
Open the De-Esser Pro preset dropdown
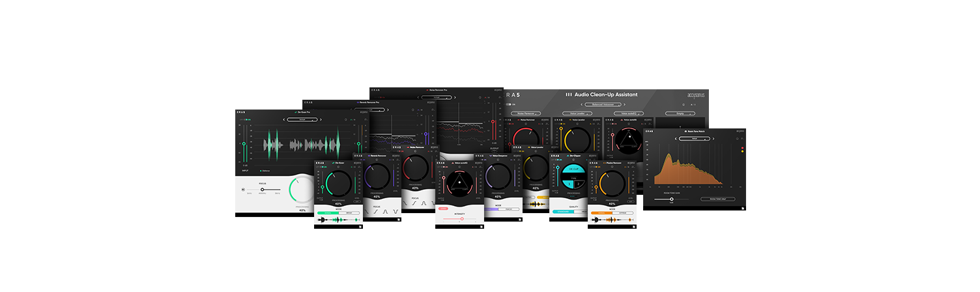(x=303, y=119)
